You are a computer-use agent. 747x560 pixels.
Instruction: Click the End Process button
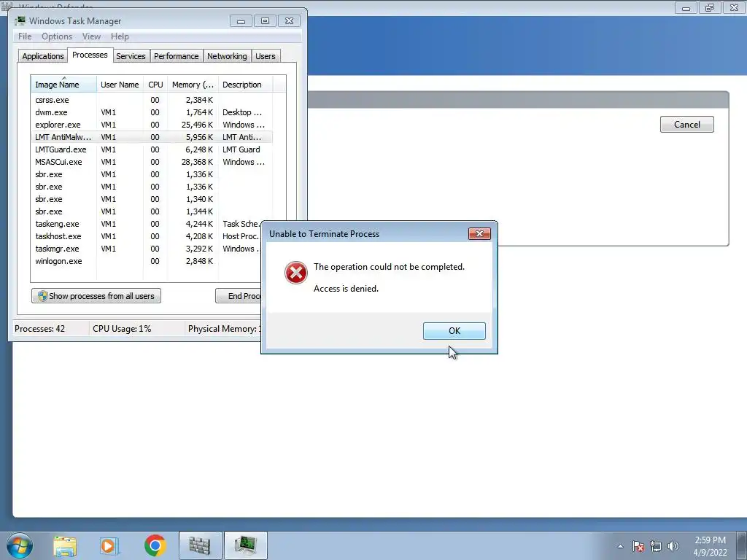pyautogui.click(x=239, y=296)
